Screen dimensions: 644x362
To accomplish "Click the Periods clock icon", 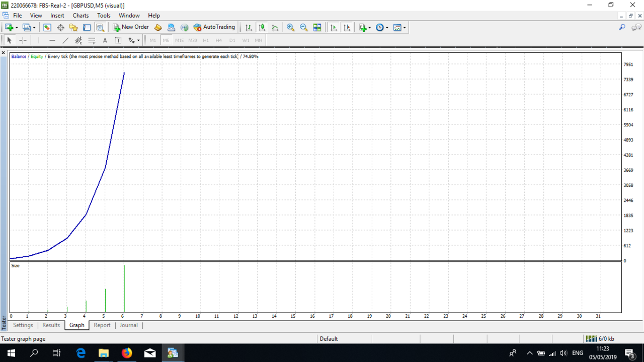I will click(380, 27).
